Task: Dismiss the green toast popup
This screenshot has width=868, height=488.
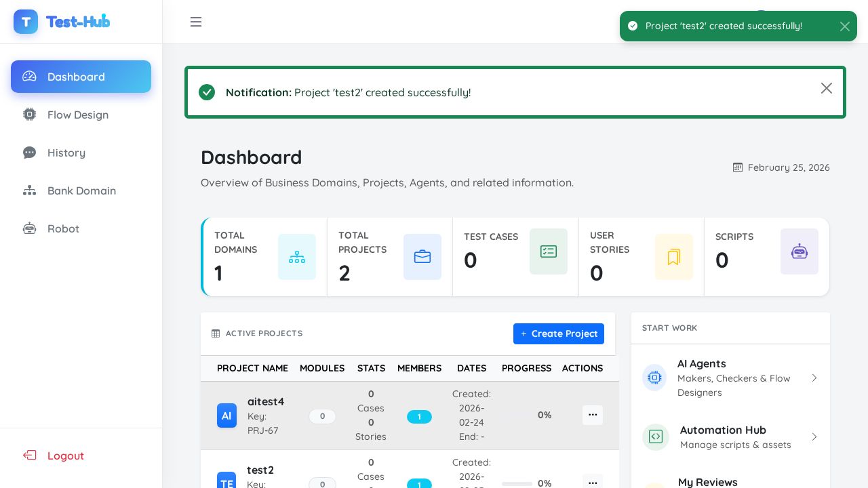Action: (x=844, y=26)
